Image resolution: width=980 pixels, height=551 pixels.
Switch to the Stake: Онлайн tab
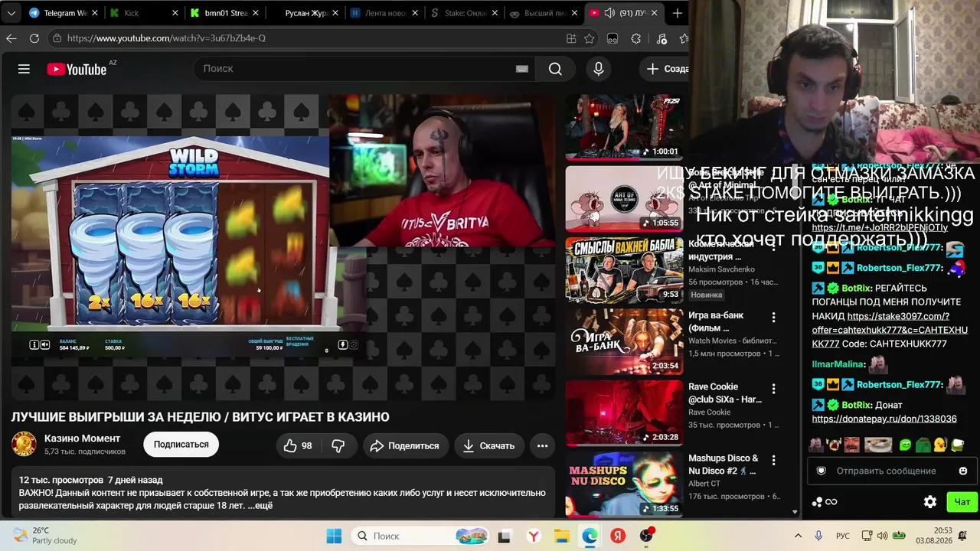pos(464,13)
